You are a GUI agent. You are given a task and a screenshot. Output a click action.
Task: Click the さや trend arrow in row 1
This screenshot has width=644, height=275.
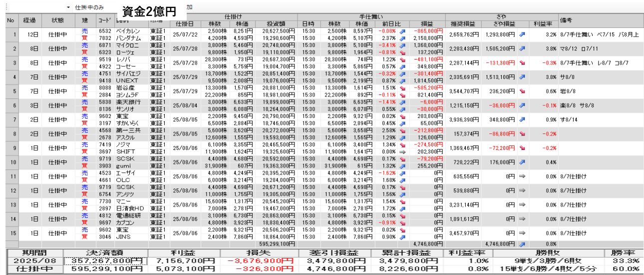point(522,34)
